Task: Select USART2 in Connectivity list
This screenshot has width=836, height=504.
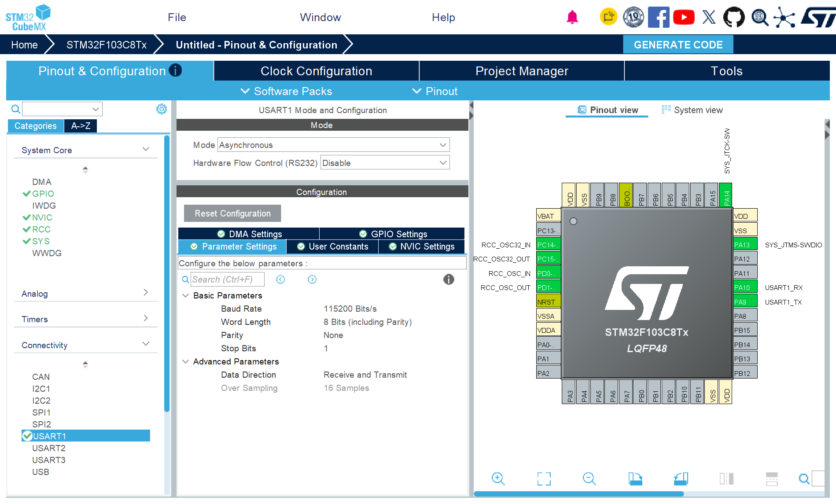Action: (49, 448)
